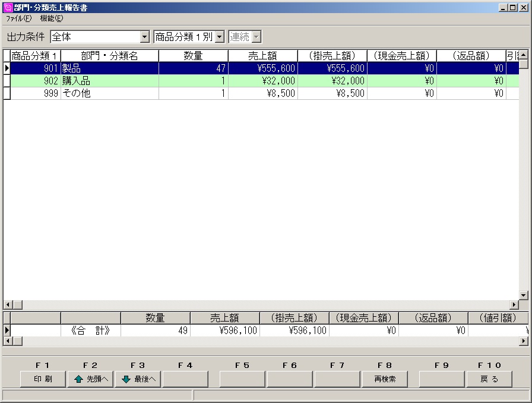Viewport: 532px width, 403px height.
Task: Click the 部門・分類名 column header
Action: 110,56
